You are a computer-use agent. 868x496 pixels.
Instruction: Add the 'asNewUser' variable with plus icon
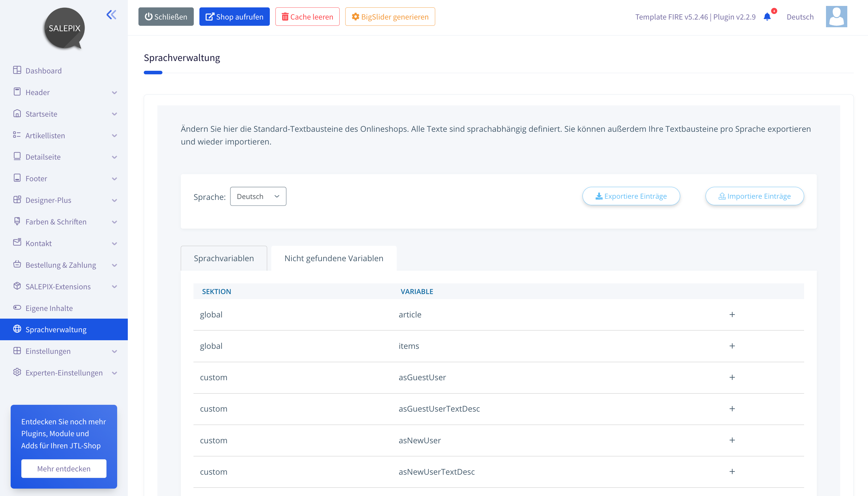pos(732,440)
